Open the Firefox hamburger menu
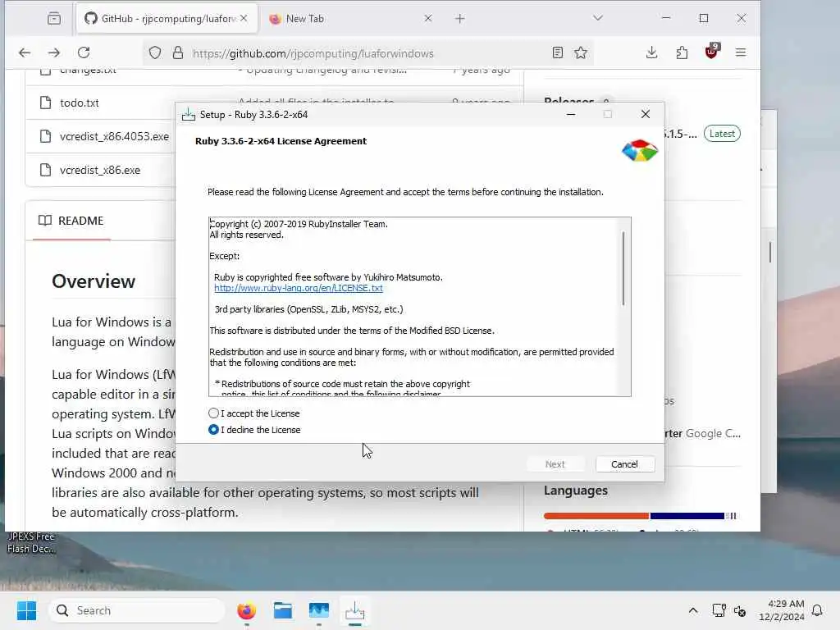Viewport: 840px width, 630px height. (x=741, y=52)
